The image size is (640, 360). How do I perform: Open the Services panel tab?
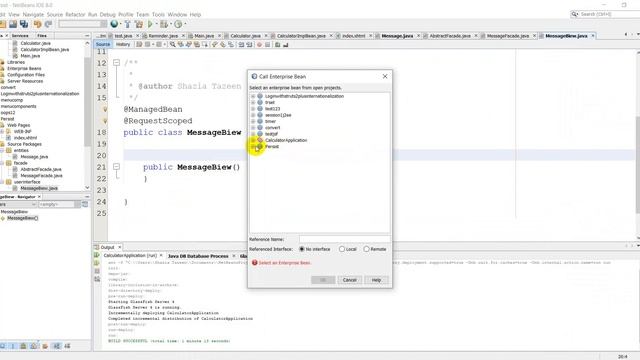(x=20, y=36)
